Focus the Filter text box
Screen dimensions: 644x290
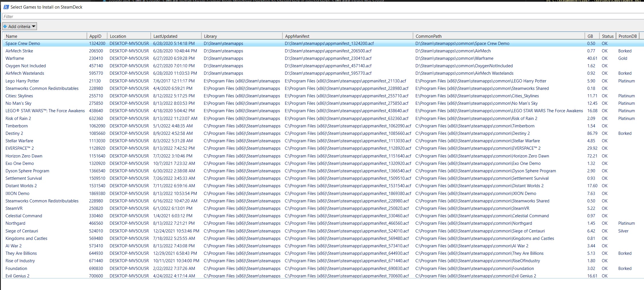coord(323,17)
